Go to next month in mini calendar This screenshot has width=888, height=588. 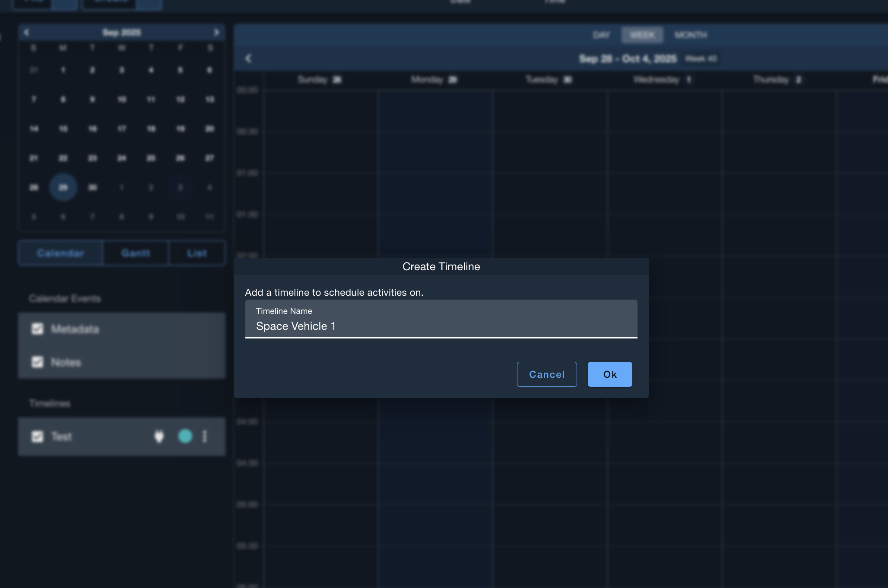216,32
